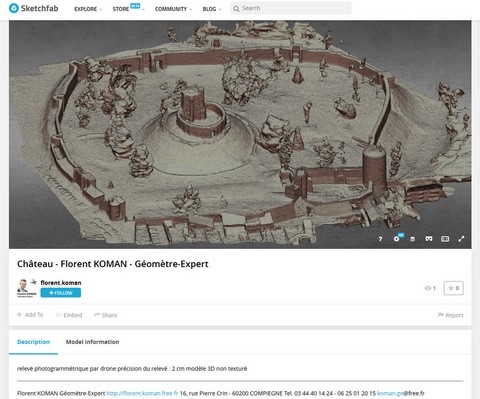
Task: Switch to theater mode icon
Action: 445,239
